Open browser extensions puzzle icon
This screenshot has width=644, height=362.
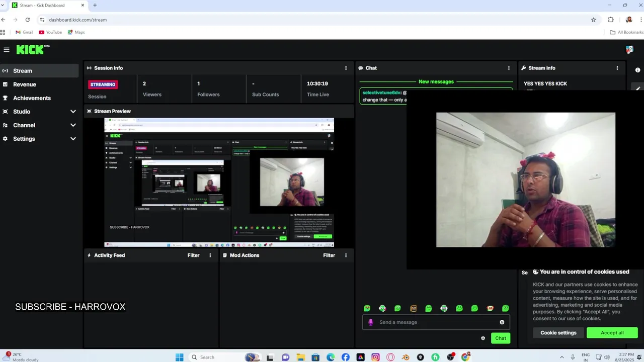tap(611, 20)
